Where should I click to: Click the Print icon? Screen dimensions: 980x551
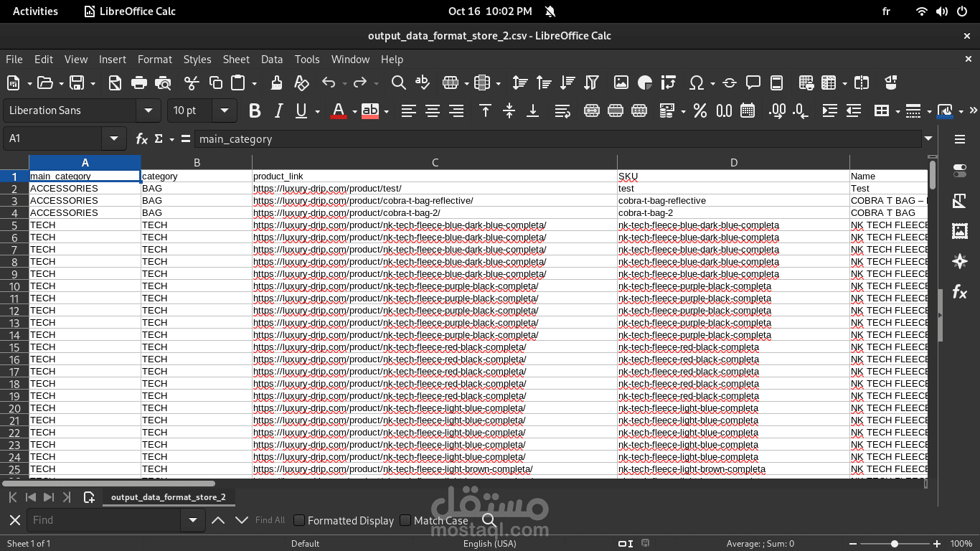click(x=139, y=83)
